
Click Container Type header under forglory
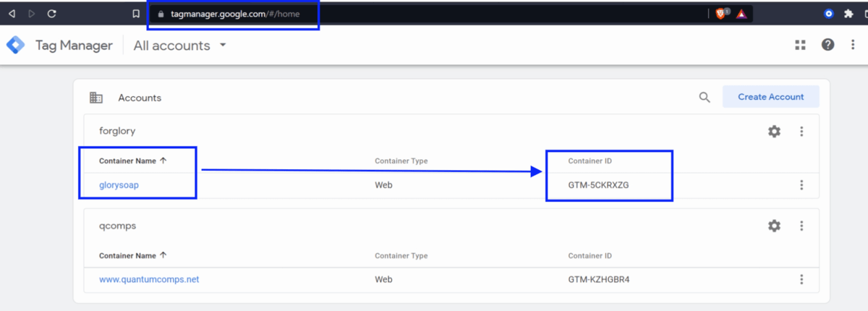(401, 161)
